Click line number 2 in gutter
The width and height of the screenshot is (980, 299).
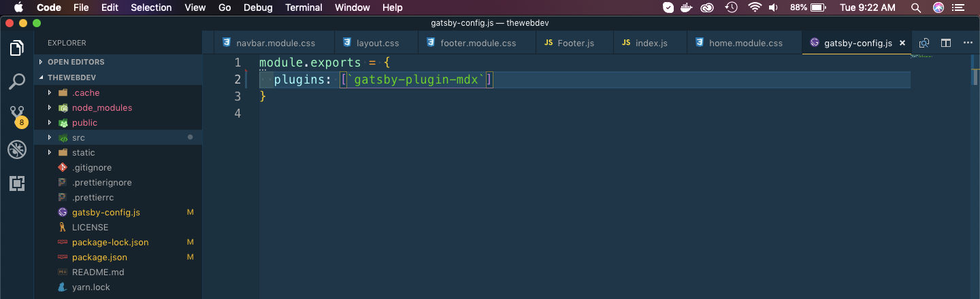click(x=238, y=80)
